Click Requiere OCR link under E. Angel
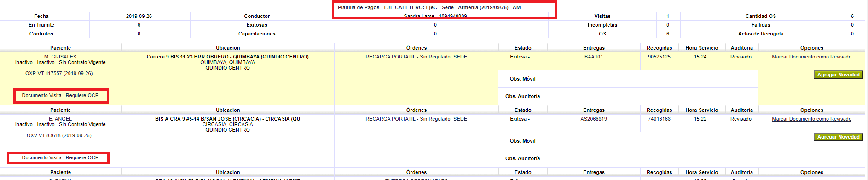The image size is (868, 180). 82,158
